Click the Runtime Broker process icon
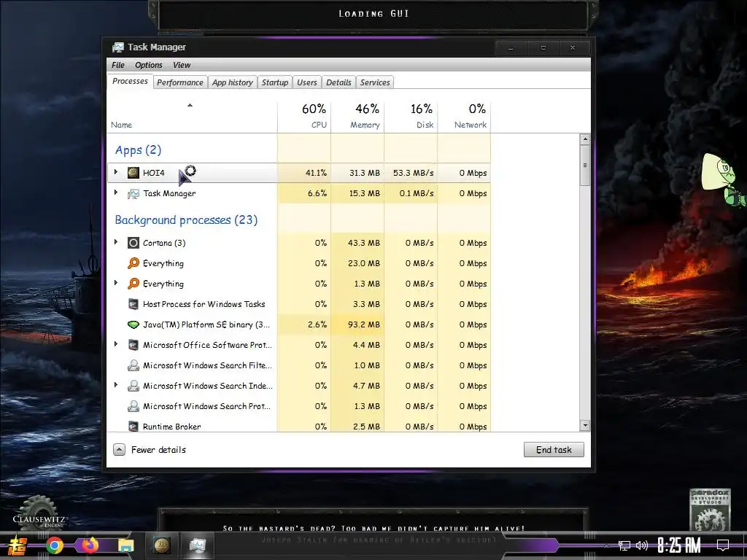 tap(133, 426)
